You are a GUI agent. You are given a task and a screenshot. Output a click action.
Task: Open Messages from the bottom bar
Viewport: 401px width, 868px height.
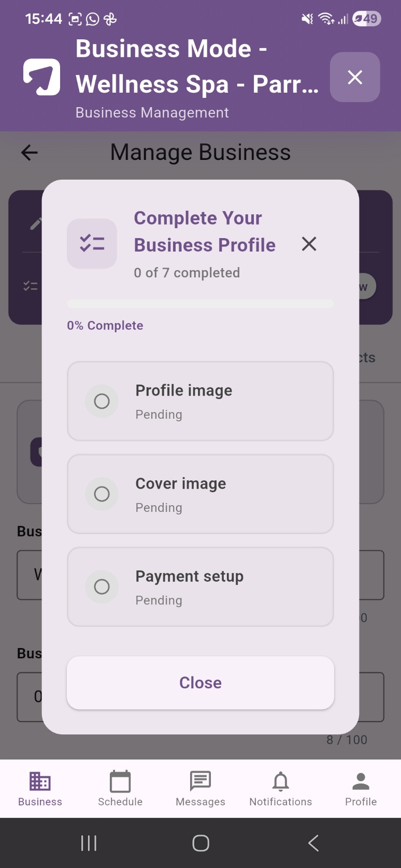tap(200, 789)
